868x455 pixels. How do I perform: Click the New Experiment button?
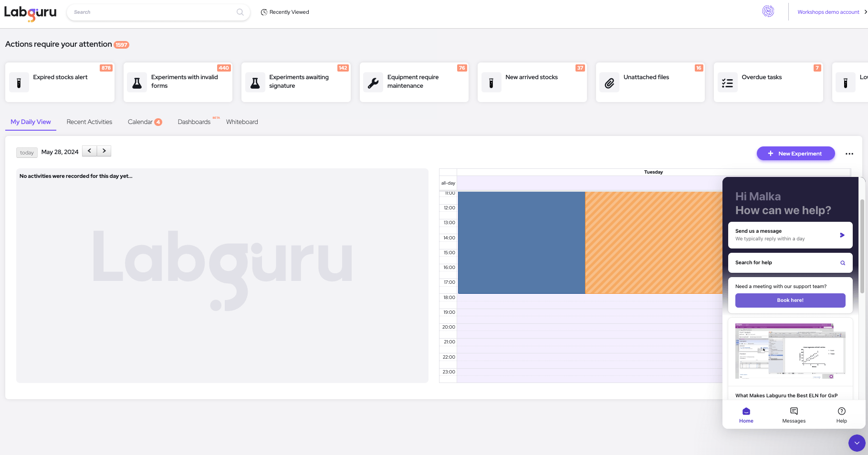[795, 154]
